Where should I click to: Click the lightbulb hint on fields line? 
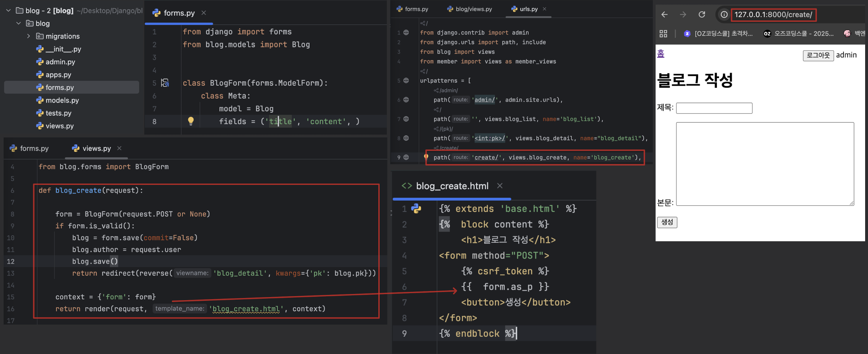tap(191, 121)
